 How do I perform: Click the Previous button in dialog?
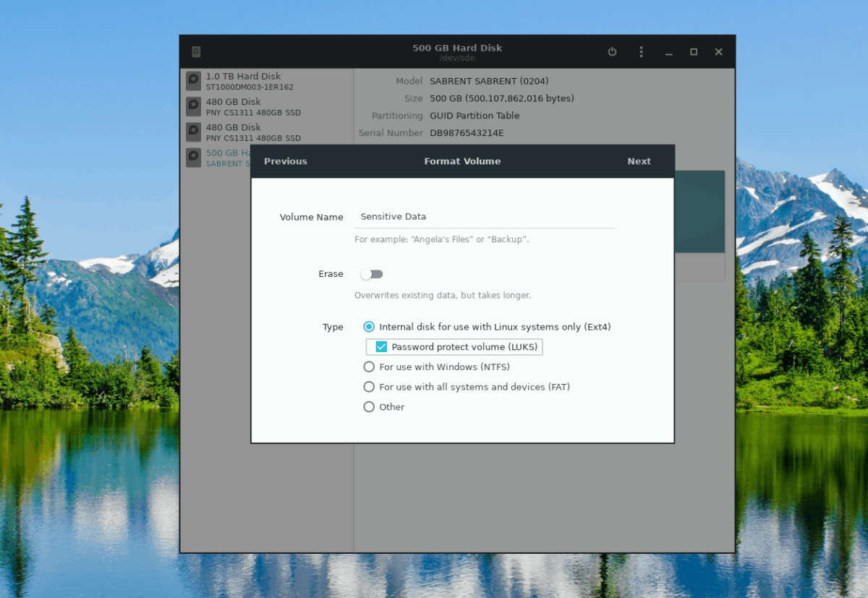pyautogui.click(x=286, y=161)
